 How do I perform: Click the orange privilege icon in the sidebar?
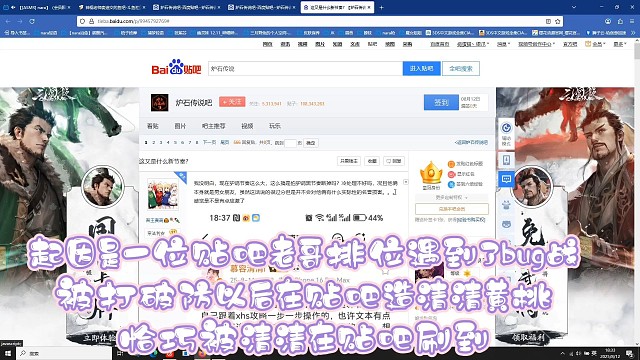[x=451, y=164]
